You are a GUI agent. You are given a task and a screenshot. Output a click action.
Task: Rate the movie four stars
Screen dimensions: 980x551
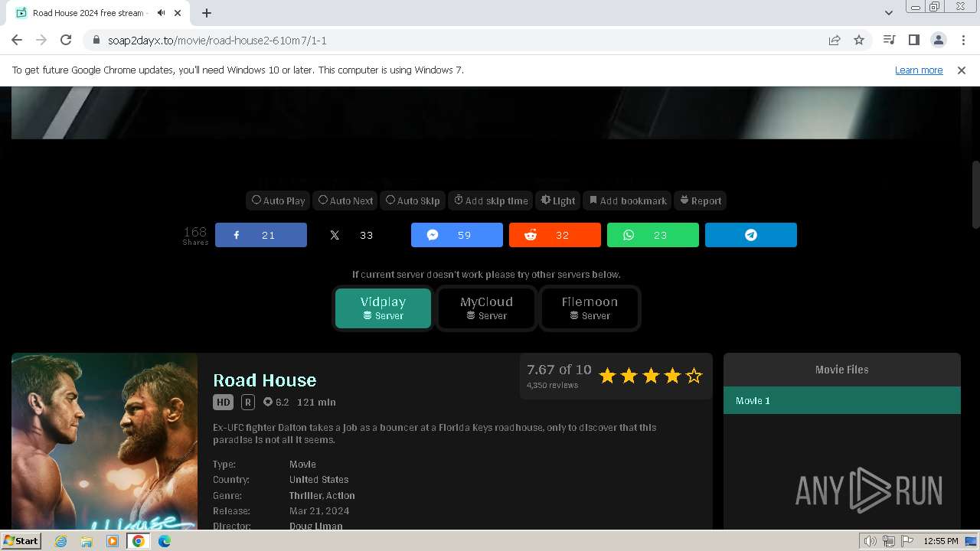pyautogui.click(x=672, y=376)
